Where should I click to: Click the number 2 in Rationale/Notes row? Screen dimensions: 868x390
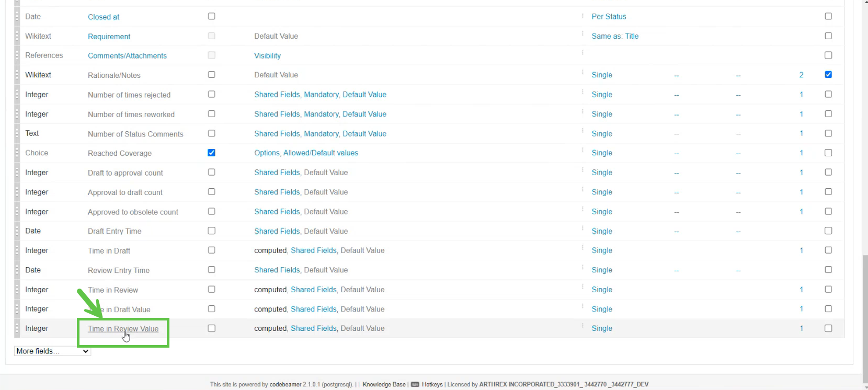pyautogui.click(x=801, y=75)
